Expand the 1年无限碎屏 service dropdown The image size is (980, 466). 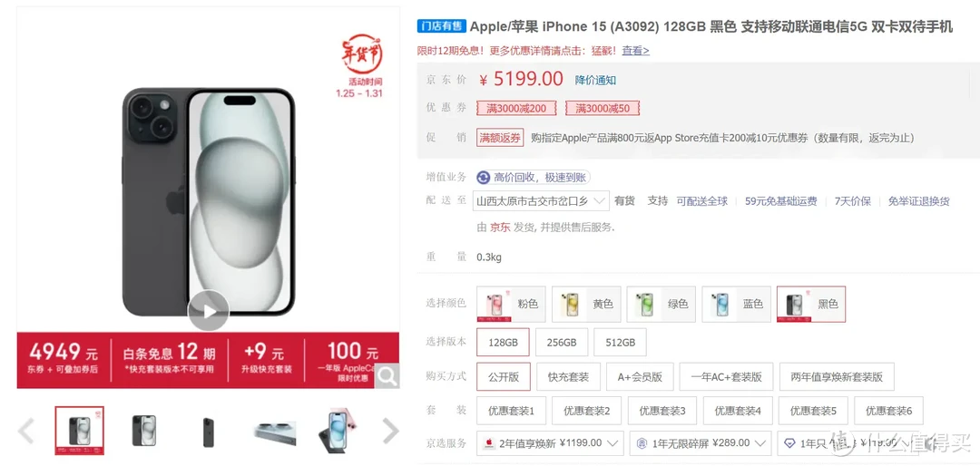tap(701, 443)
